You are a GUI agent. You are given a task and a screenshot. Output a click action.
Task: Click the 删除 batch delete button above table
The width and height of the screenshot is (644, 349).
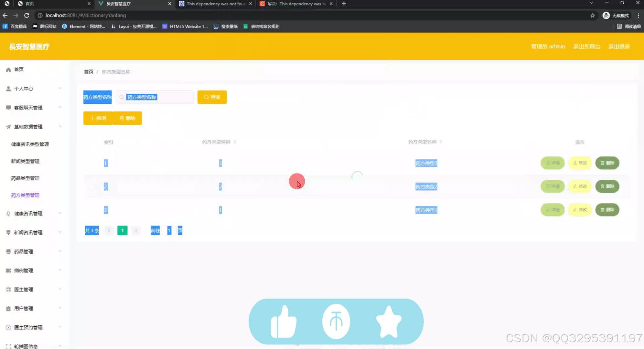click(x=127, y=118)
